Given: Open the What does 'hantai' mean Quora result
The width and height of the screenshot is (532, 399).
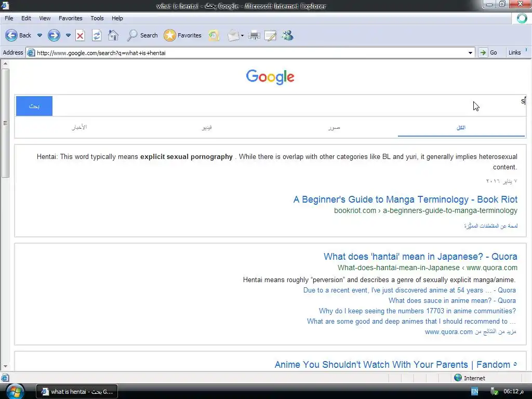Looking at the screenshot, I should (x=420, y=257).
